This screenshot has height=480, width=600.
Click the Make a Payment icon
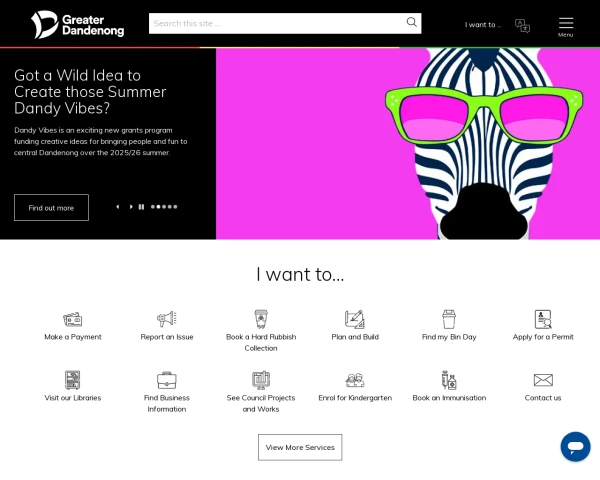[73, 319]
